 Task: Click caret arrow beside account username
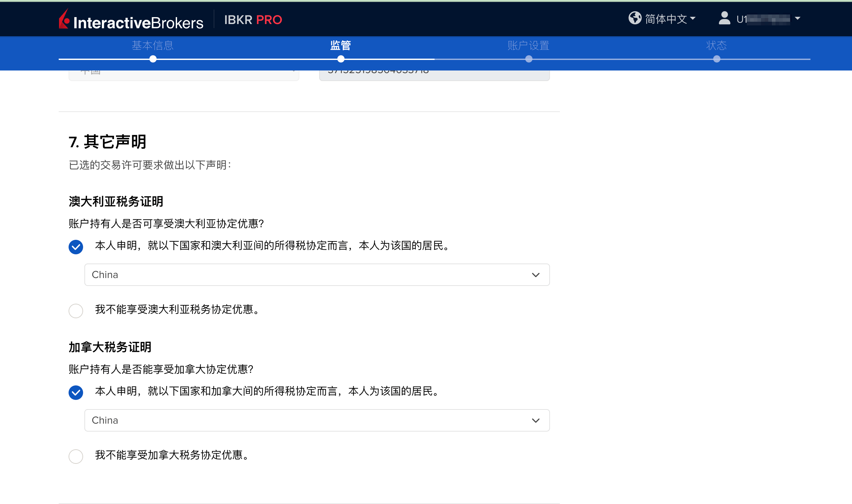tap(798, 18)
